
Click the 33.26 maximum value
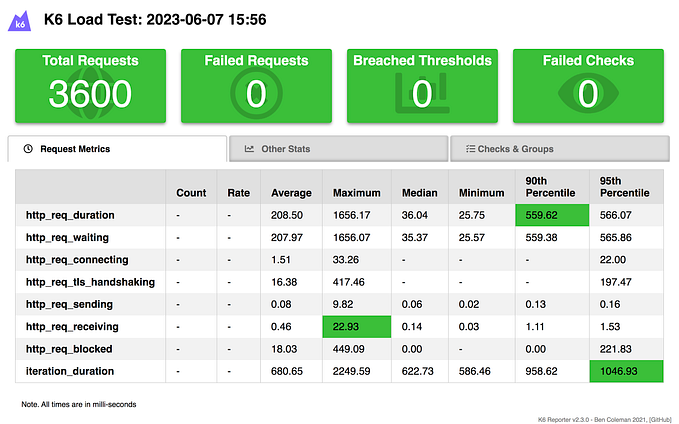click(x=346, y=260)
